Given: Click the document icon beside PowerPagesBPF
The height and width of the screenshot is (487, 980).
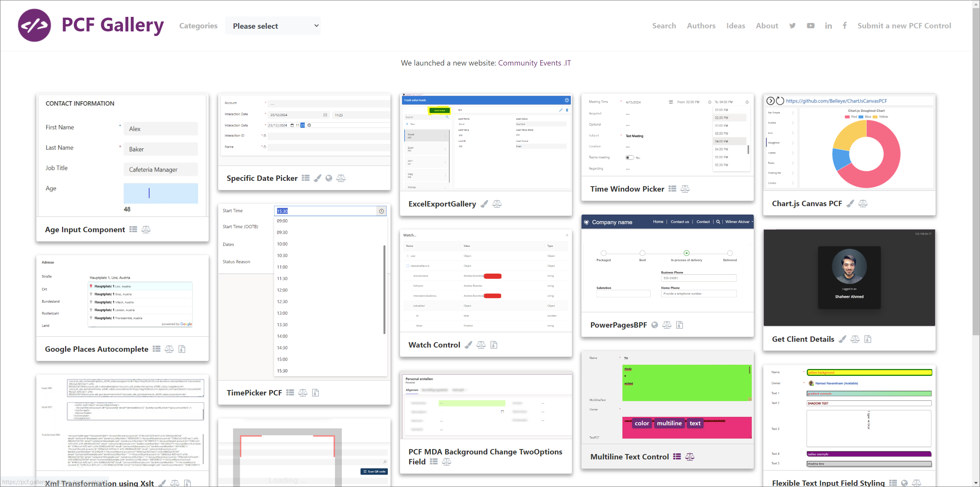Looking at the screenshot, I should (x=679, y=325).
